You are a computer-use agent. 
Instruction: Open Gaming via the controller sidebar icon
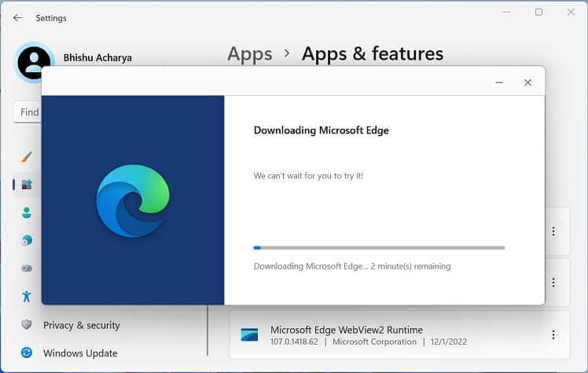pos(27,268)
